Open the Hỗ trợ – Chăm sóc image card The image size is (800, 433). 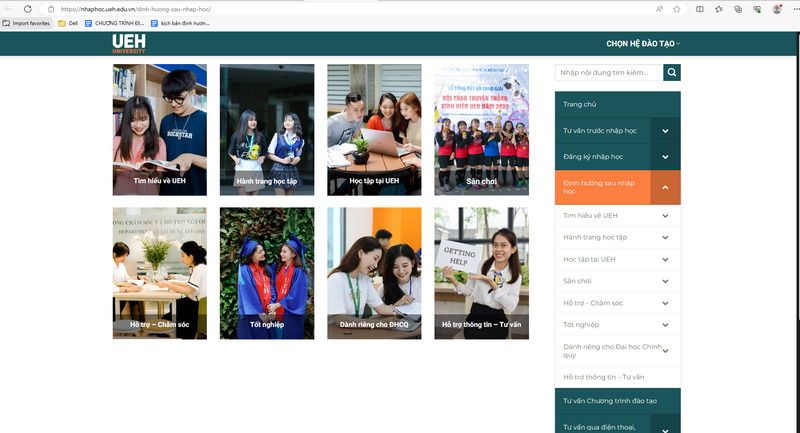160,273
